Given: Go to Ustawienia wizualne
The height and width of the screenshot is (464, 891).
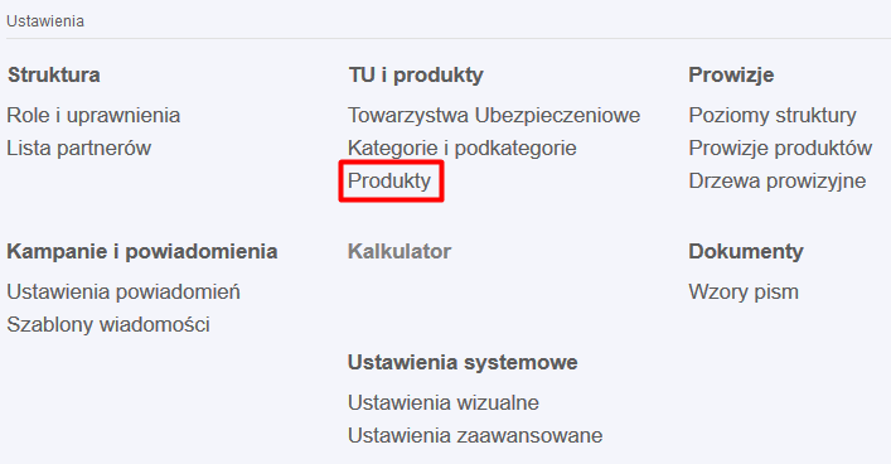Looking at the screenshot, I should [443, 403].
